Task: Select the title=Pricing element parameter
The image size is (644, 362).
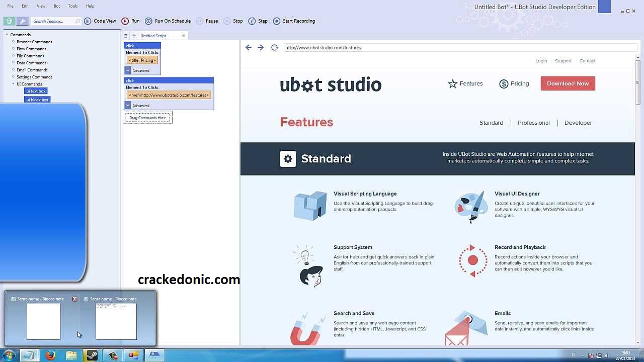Action: (142, 60)
